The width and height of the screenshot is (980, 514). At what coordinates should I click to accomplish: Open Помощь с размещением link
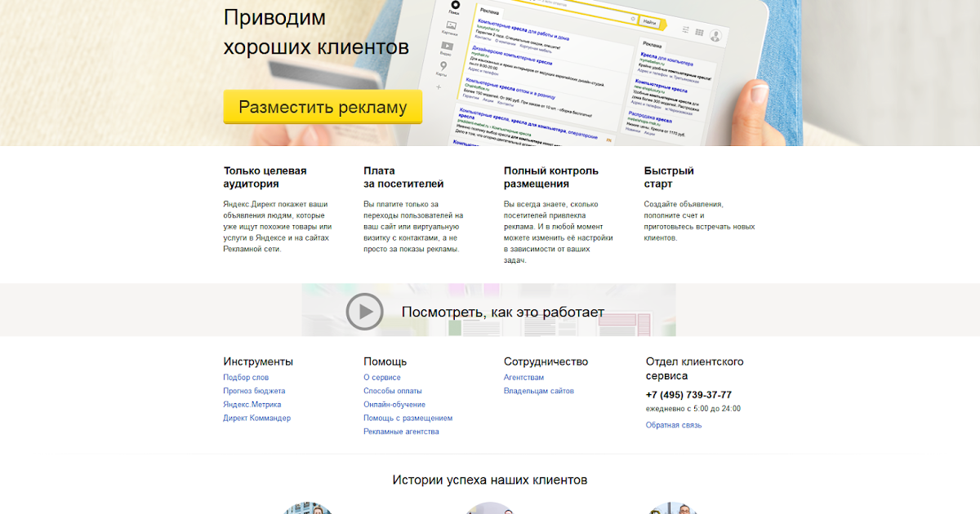point(408,418)
